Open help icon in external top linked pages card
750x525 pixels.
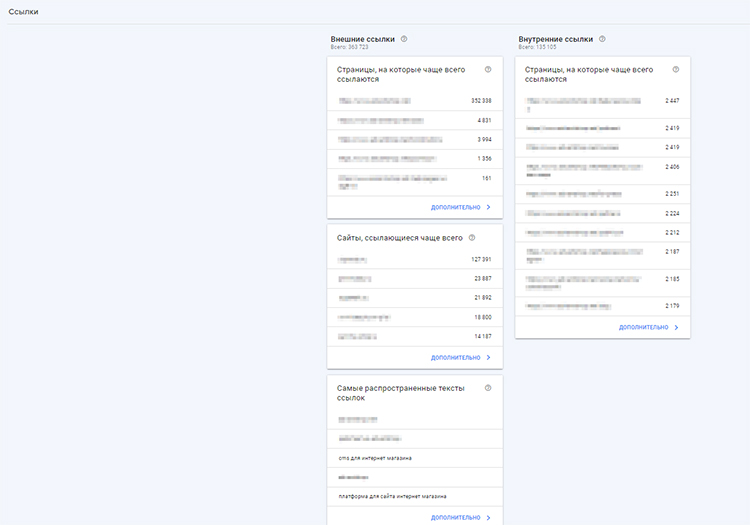coord(488,70)
